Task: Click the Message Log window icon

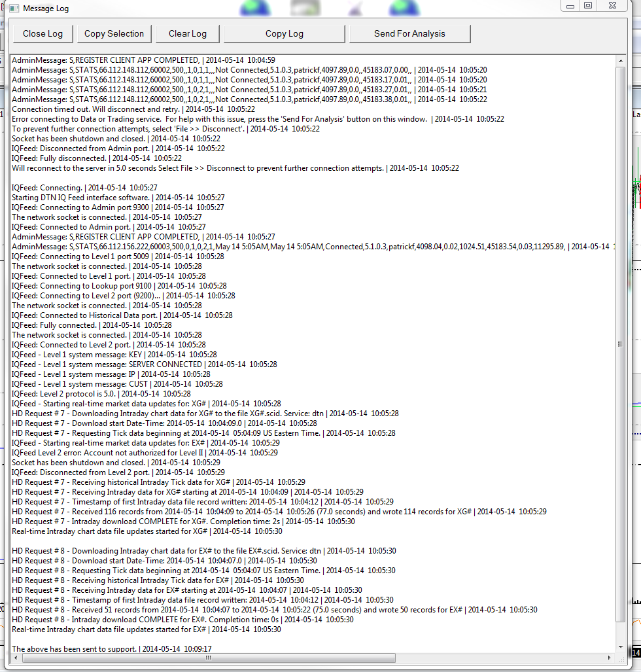Action: click(14, 8)
